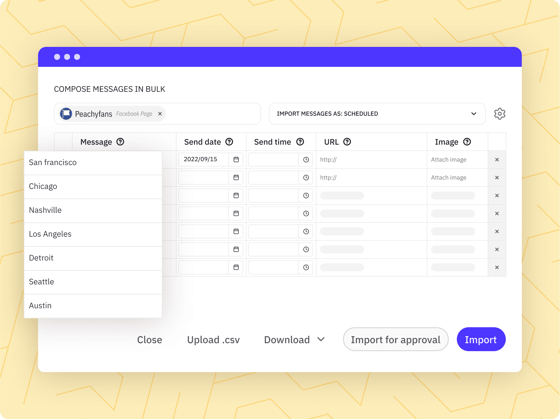Select Los Angeles from the list
Image resolution: width=560 pixels, height=419 pixels.
[x=93, y=234]
